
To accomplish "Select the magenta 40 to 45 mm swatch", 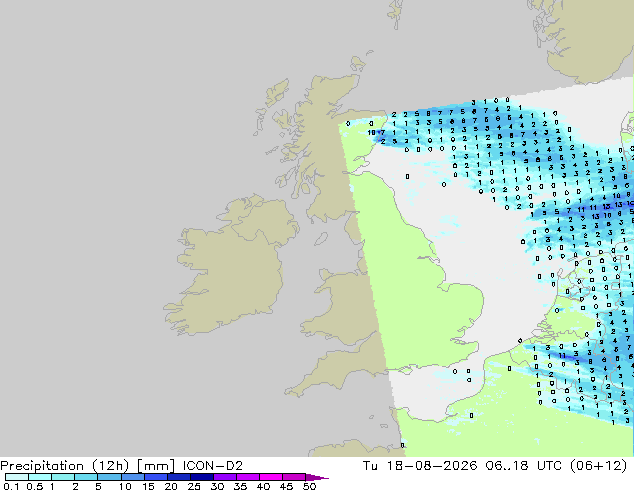I will 271,477.
